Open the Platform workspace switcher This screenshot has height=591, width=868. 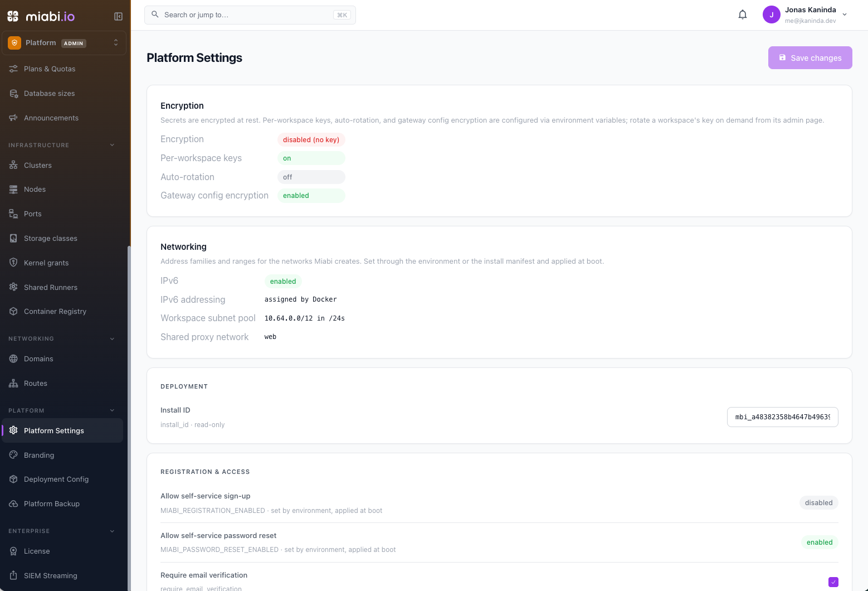(64, 43)
